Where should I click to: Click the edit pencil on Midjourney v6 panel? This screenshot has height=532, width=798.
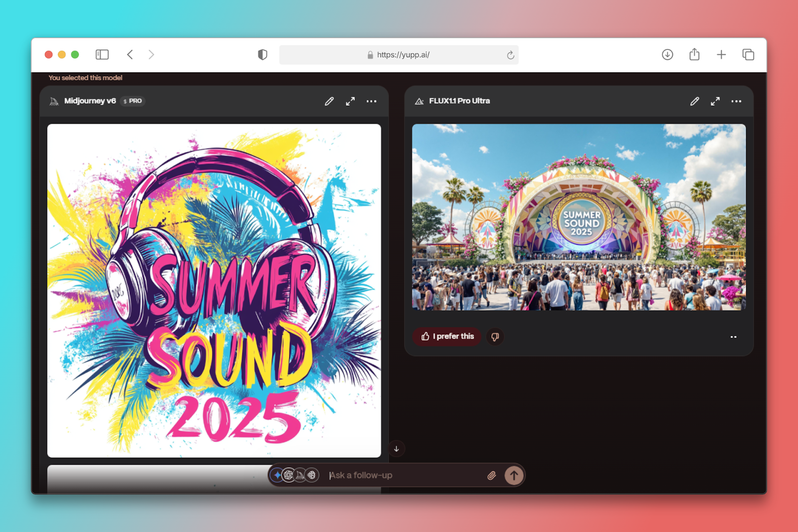pos(329,101)
